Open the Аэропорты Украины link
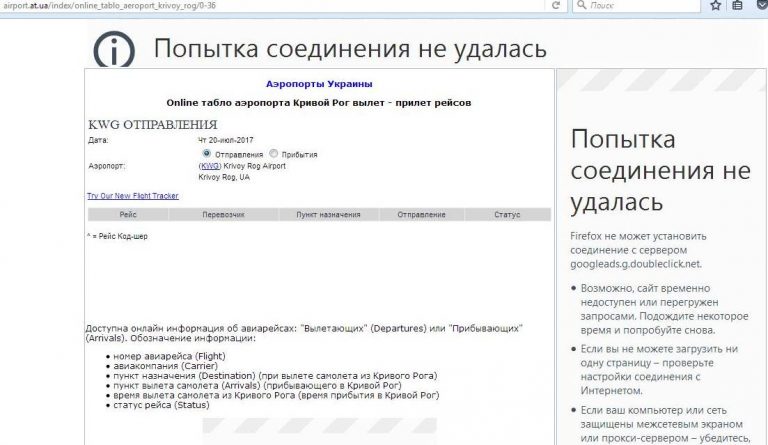The height and width of the screenshot is (445, 768). coord(318,83)
